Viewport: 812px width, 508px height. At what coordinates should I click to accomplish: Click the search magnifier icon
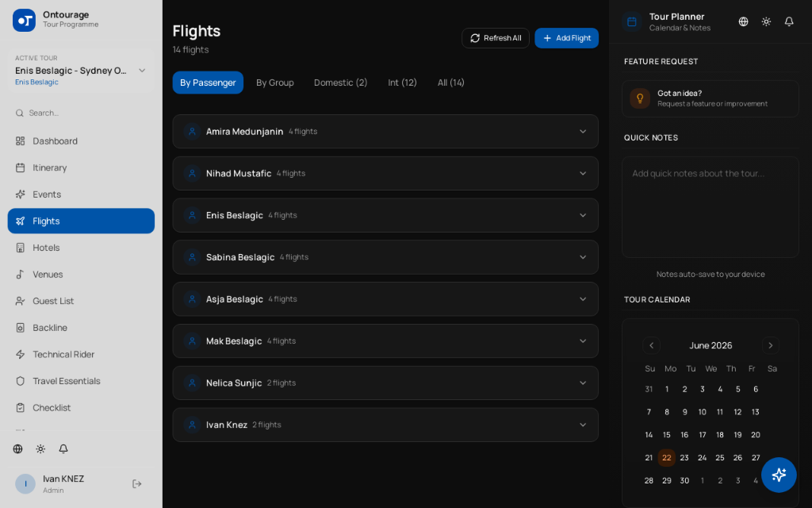click(x=20, y=113)
